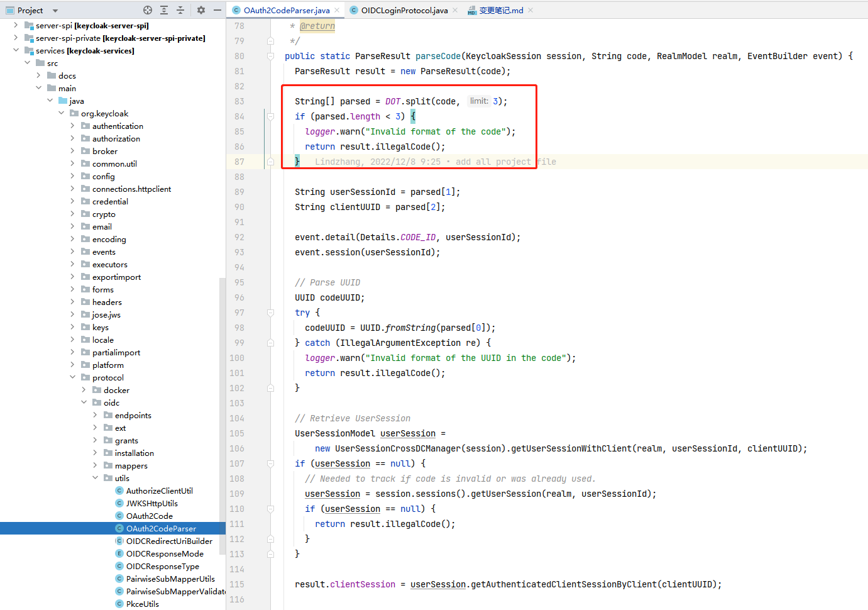The image size is (868, 610).
Task: Select AuthorizeClientUtil class file
Action: click(159, 491)
